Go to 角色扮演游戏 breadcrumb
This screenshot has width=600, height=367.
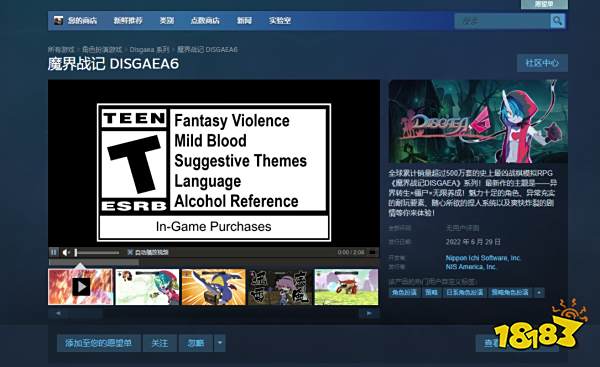(102, 49)
